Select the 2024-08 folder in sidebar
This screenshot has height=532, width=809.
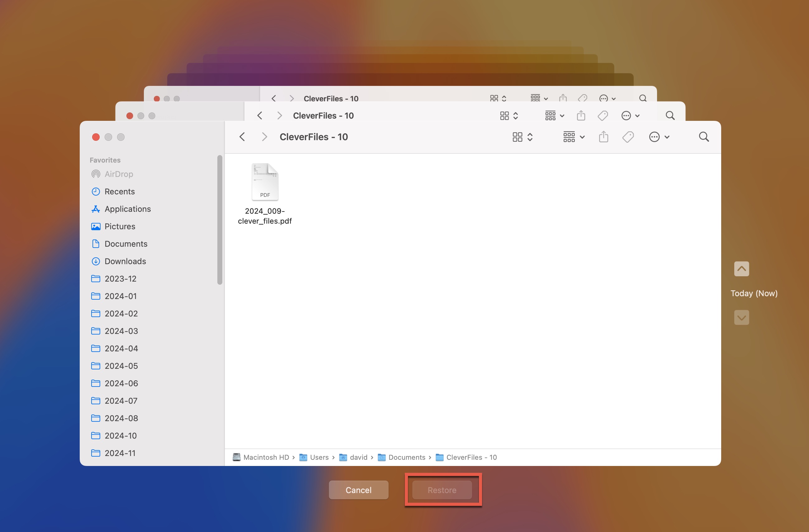tap(121, 417)
